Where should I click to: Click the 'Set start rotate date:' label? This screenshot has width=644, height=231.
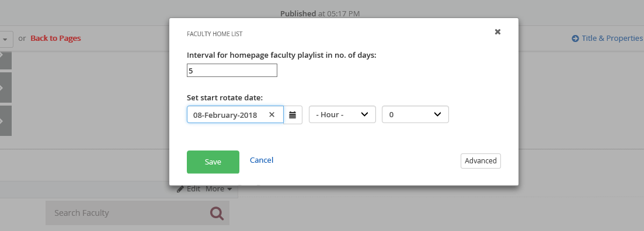[x=225, y=97]
